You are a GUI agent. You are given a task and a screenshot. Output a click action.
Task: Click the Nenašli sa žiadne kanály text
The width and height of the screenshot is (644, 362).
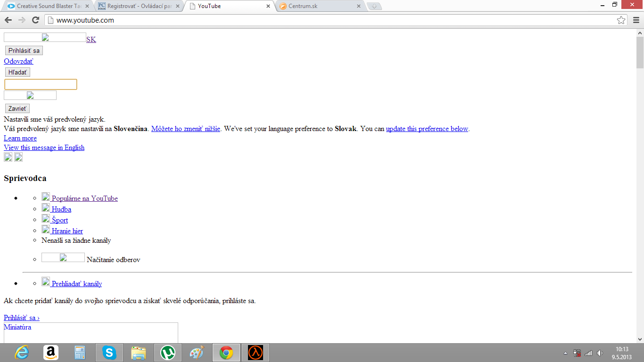pyautogui.click(x=76, y=240)
